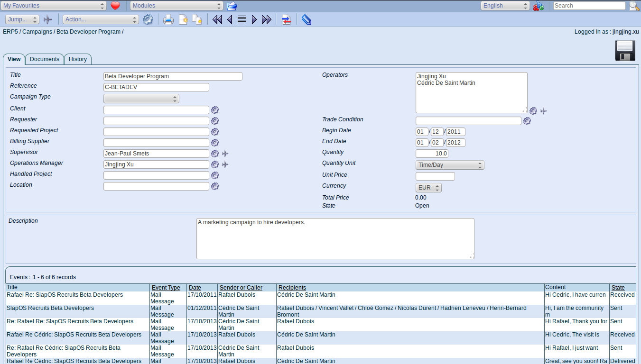Click the floppy disk save icon
This screenshot has height=364, width=641.
tap(625, 51)
